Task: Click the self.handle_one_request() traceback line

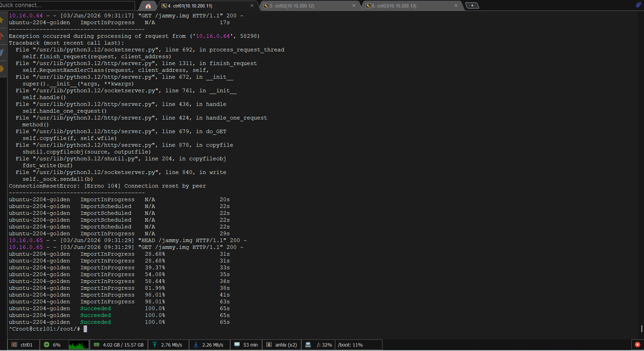Action: pos(65,111)
